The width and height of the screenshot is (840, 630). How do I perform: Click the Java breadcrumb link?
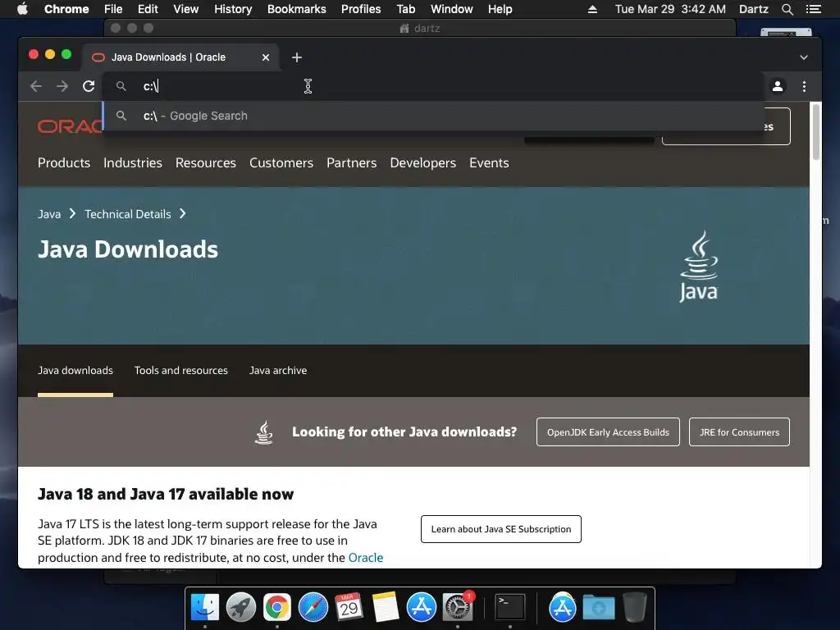tap(49, 214)
